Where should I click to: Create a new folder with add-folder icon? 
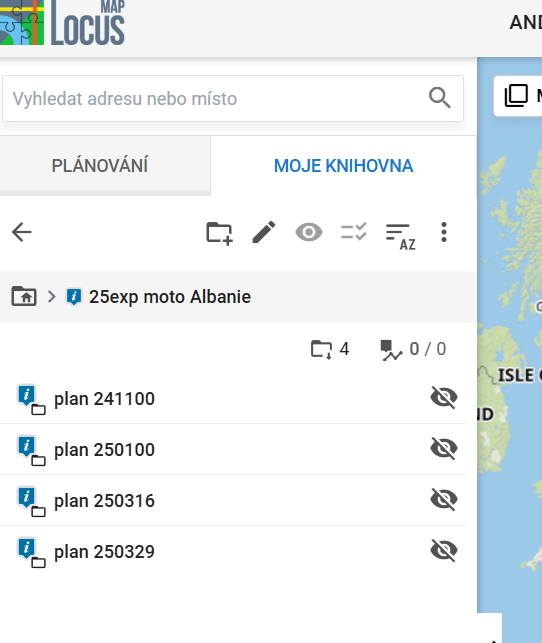pyautogui.click(x=219, y=233)
